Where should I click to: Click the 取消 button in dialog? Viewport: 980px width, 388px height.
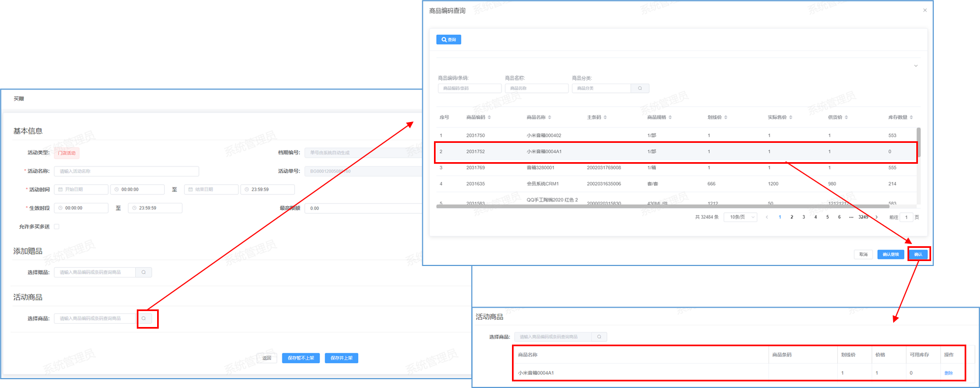point(864,254)
